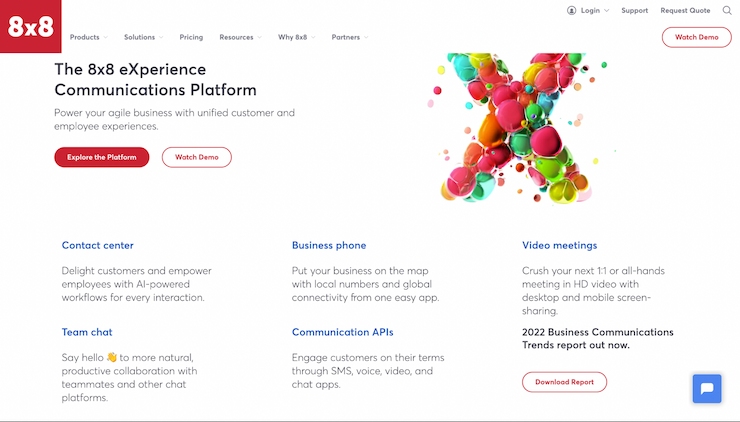This screenshot has width=740, height=422.
Task: Open the Video meetings link
Action: coord(559,245)
